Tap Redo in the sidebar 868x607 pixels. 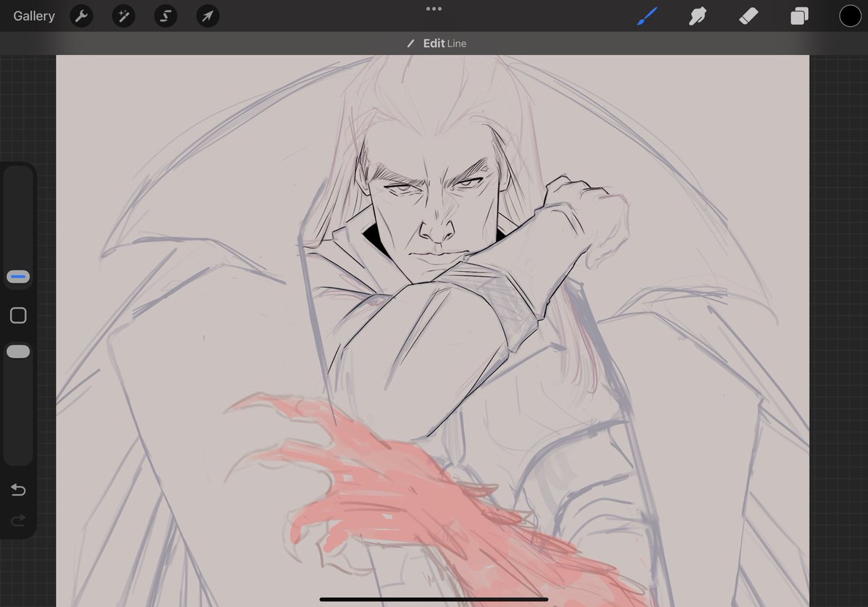[x=17, y=520]
